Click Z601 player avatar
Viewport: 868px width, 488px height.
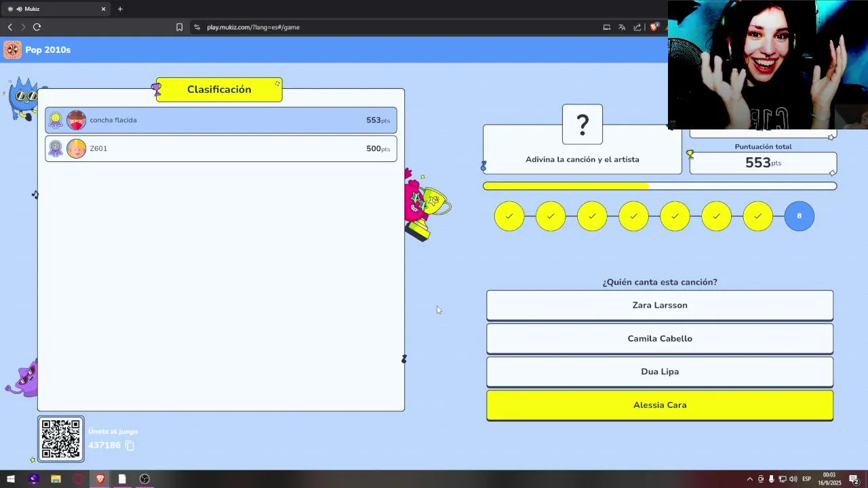[77, 148]
